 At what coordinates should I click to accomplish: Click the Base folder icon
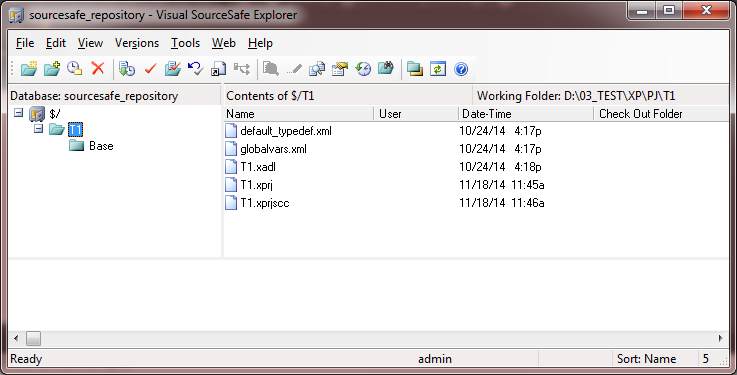(77, 145)
